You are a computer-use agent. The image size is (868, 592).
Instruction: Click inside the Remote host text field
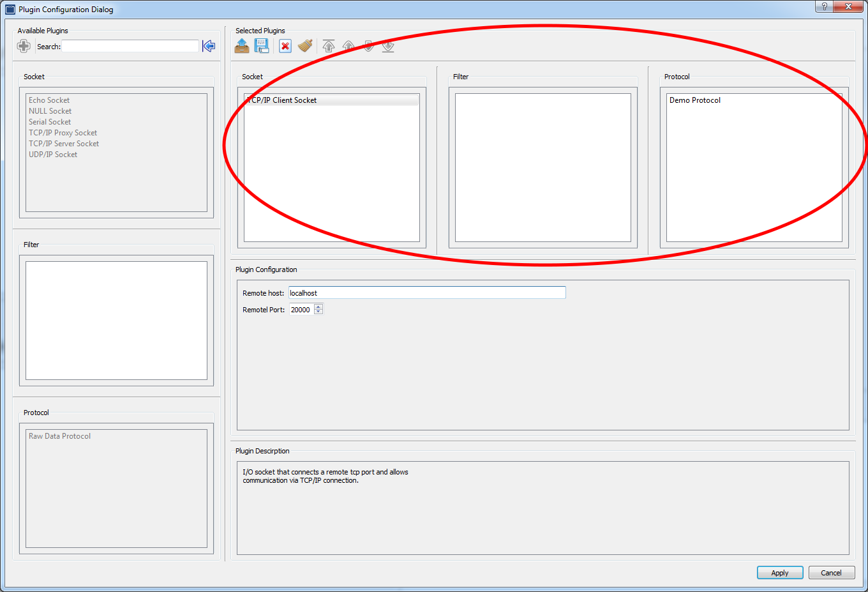[426, 292]
